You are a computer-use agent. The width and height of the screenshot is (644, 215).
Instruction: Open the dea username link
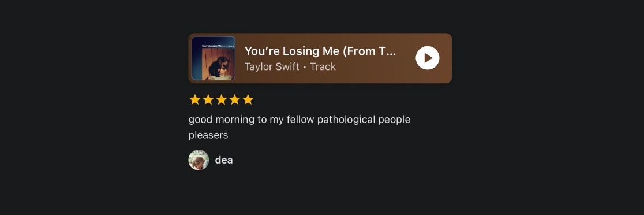click(224, 160)
